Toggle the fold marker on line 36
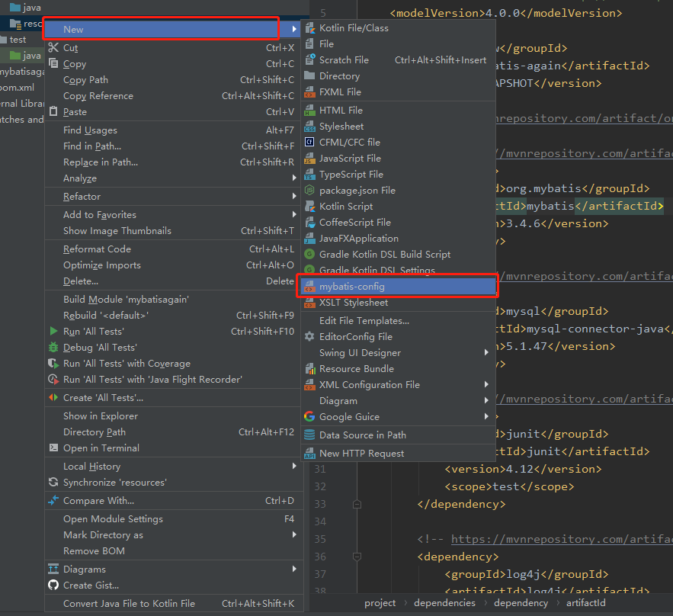 (357, 557)
